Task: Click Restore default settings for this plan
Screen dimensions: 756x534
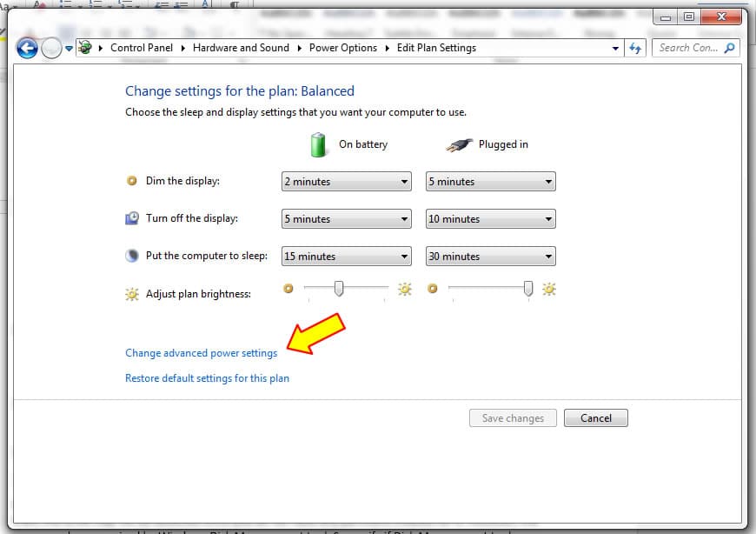Action: [x=207, y=378]
